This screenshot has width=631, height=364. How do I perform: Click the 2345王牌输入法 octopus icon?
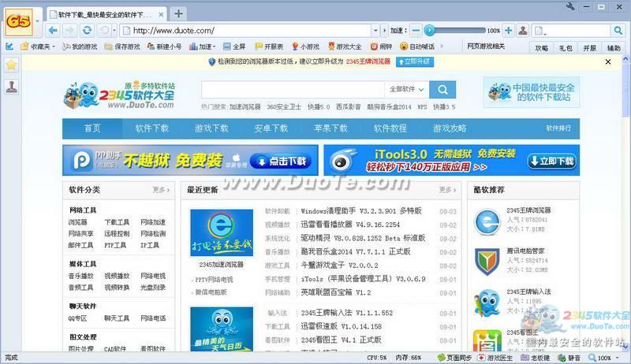point(487,303)
